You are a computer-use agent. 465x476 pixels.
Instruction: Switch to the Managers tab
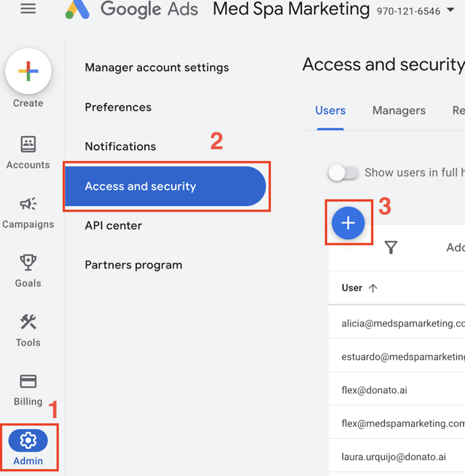coord(399,110)
